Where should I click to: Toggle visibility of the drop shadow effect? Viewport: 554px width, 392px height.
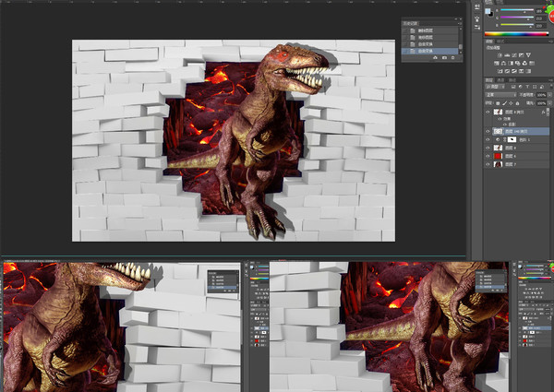pos(505,125)
